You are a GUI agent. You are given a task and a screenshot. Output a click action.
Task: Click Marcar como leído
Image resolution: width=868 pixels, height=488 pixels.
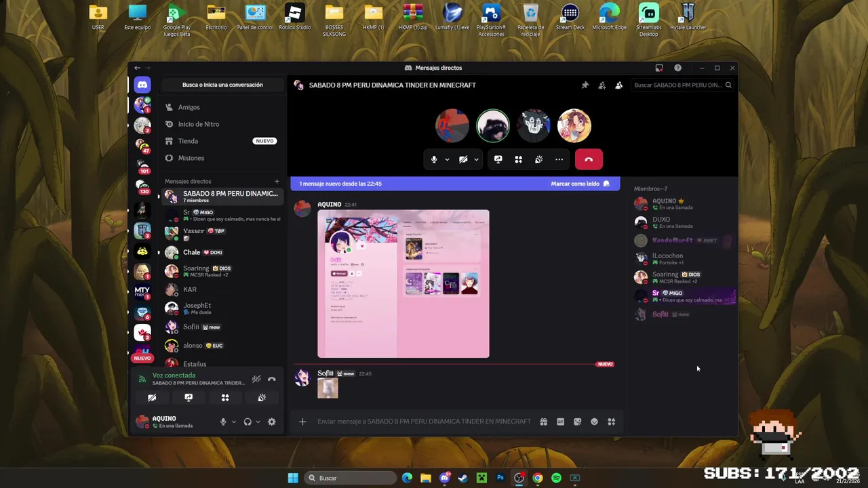click(x=580, y=184)
